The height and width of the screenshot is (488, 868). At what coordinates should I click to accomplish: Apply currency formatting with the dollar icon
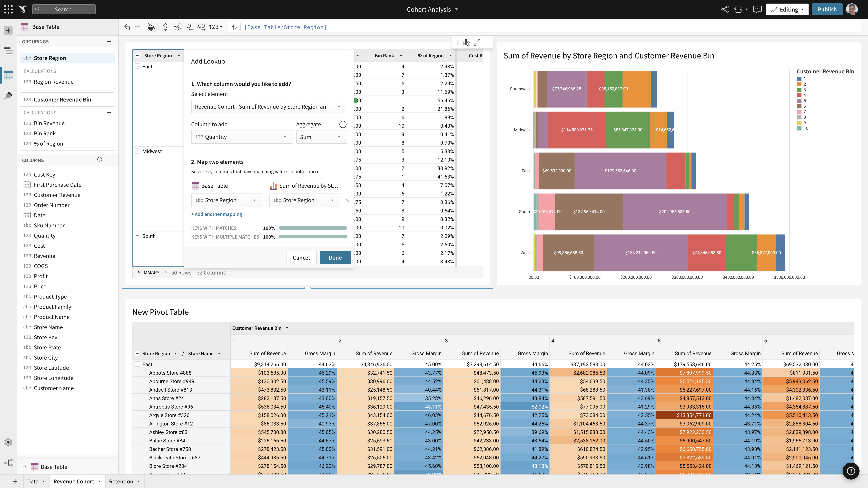[165, 27]
